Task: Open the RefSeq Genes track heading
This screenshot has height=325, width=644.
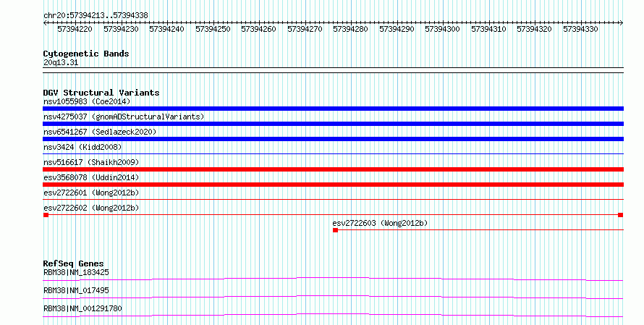Action: [x=73, y=263]
